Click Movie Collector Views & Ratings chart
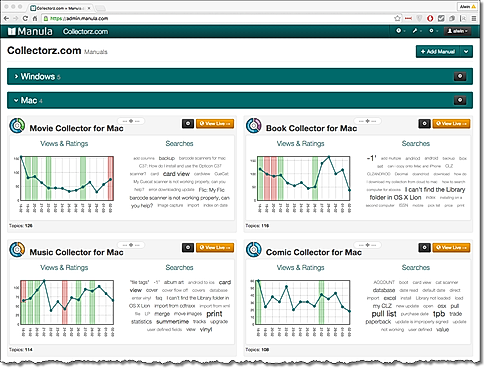Viewport: 484px width, 368px height. click(x=67, y=178)
